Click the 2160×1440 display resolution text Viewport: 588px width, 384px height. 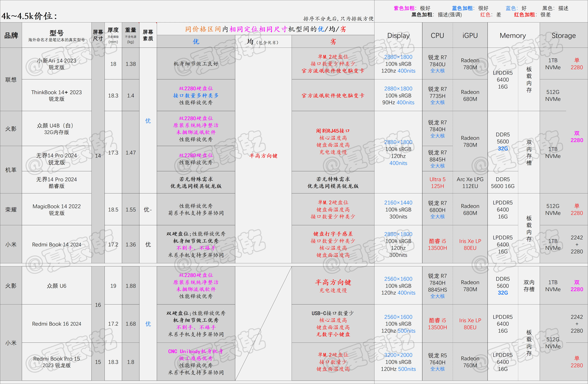coord(398,203)
